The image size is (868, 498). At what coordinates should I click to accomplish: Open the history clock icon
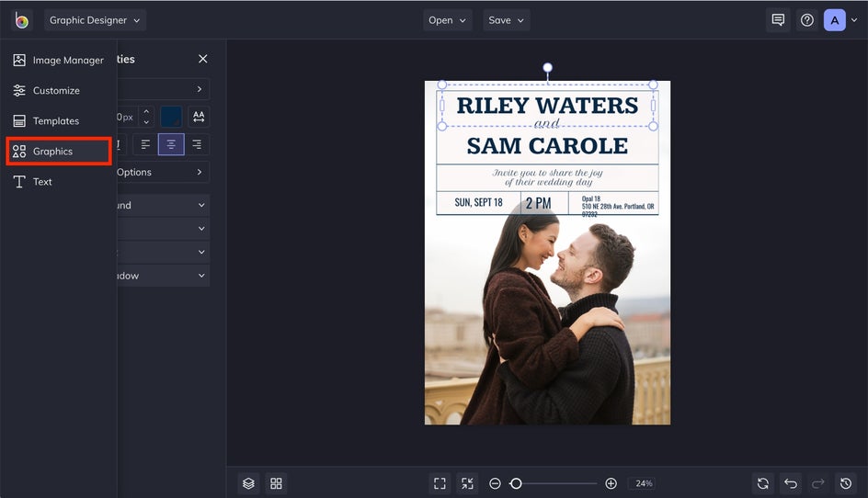coord(846,483)
